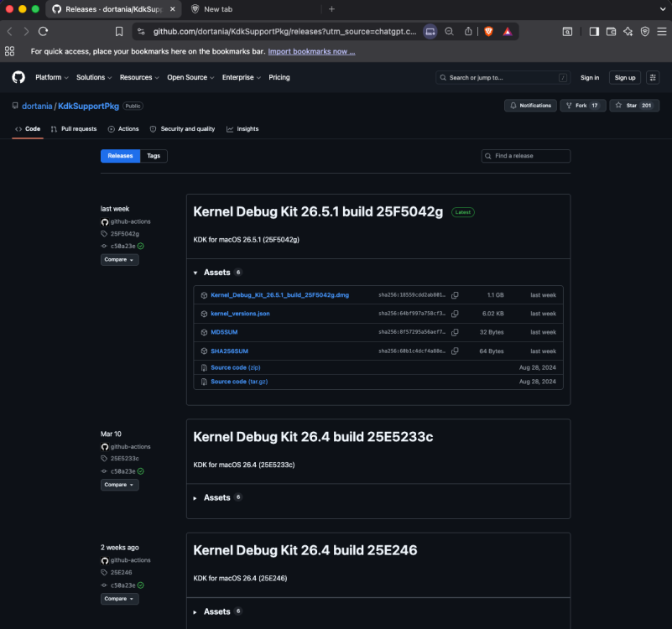Click the Sign in link

(590, 77)
